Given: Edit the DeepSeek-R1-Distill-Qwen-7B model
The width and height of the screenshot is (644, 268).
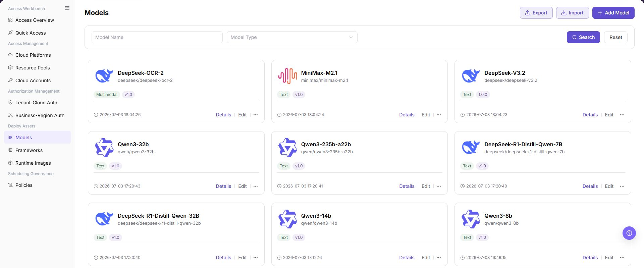Looking at the screenshot, I should pos(609,186).
